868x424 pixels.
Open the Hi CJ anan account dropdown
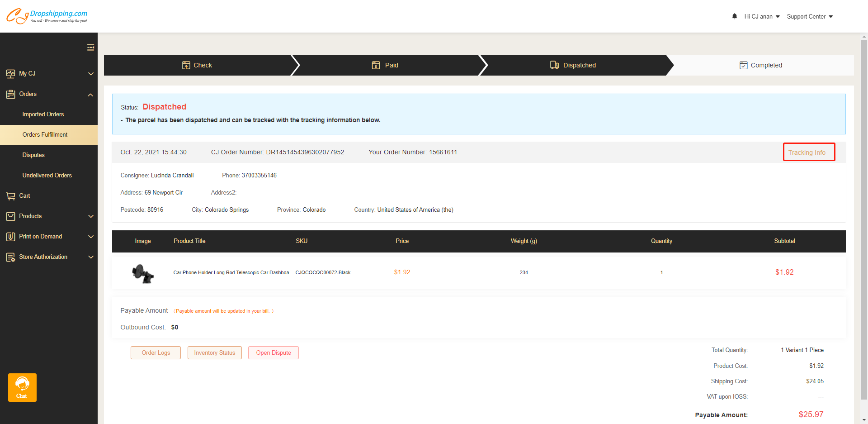762,17
